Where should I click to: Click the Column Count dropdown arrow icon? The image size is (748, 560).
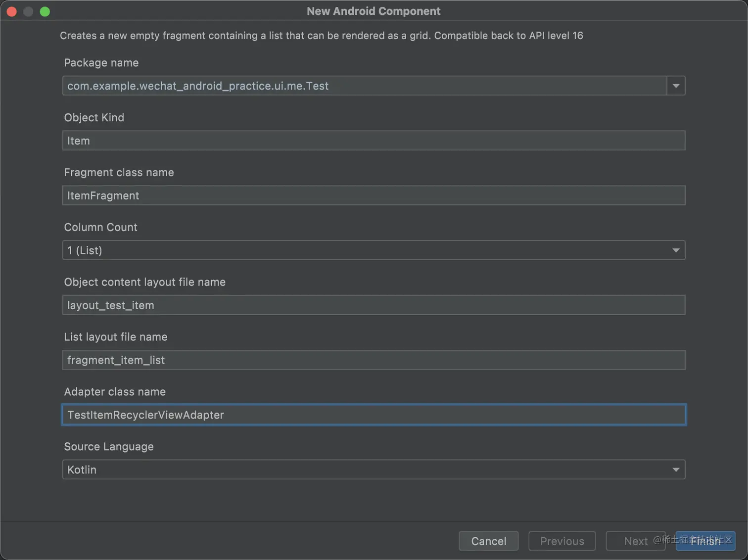[x=676, y=250]
